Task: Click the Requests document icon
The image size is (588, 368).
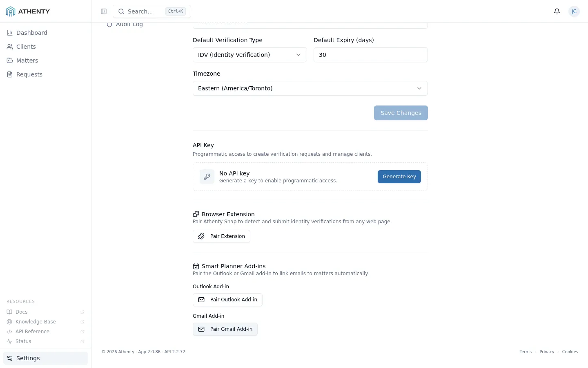Action: click(x=10, y=74)
